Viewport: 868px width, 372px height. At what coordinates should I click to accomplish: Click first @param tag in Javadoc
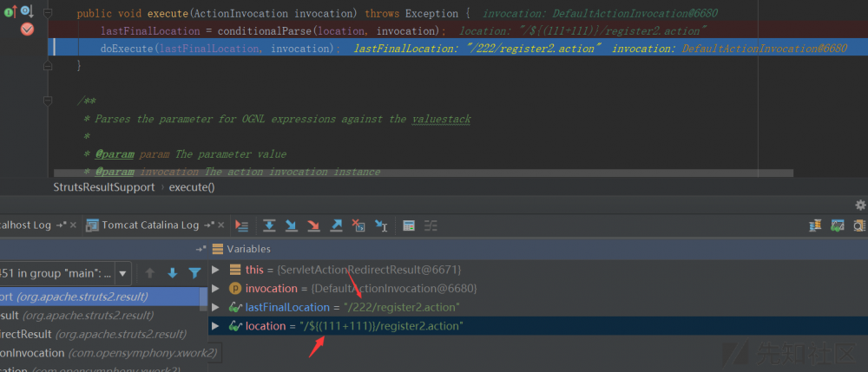coord(115,154)
